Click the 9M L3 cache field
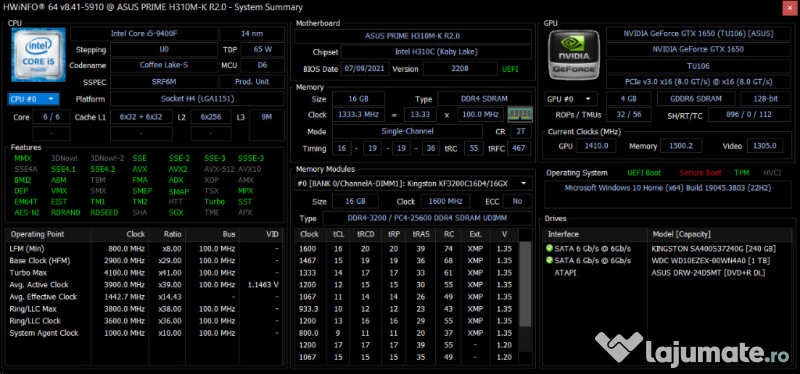Image resolution: width=800 pixels, height=374 pixels. [x=266, y=117]
